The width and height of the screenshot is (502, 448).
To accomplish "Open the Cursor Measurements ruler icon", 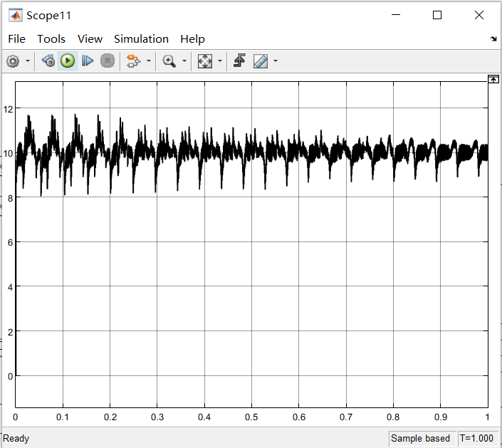I will click(261, 61).
